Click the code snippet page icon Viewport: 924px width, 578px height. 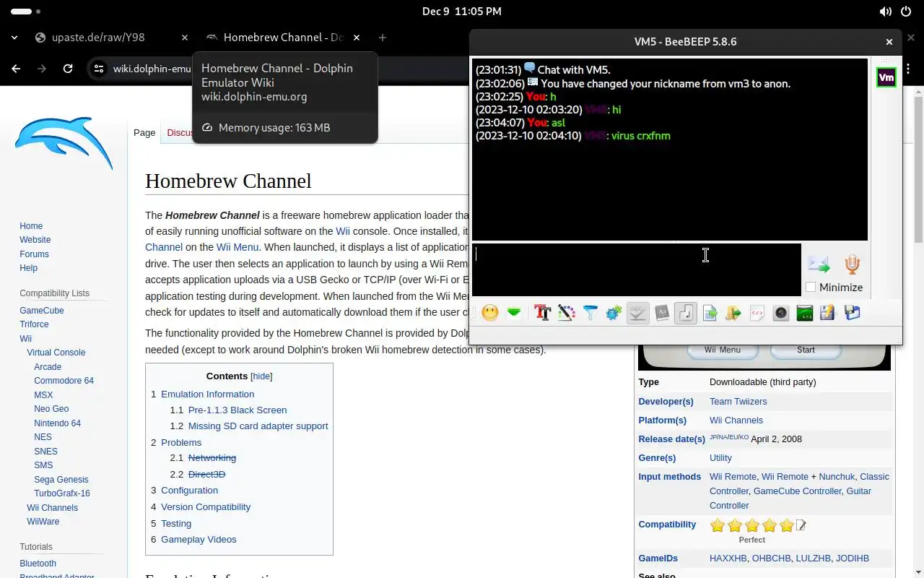tap(757, 313)
